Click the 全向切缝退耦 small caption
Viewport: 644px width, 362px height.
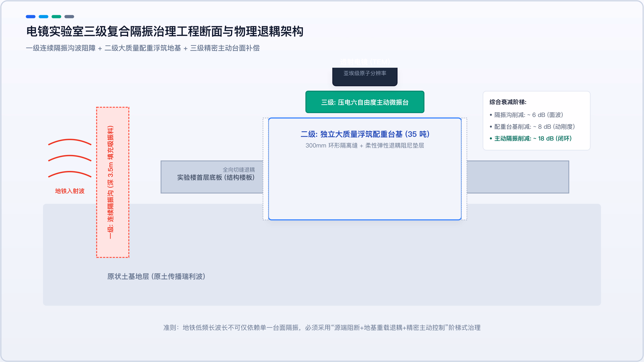pos(239,170)
